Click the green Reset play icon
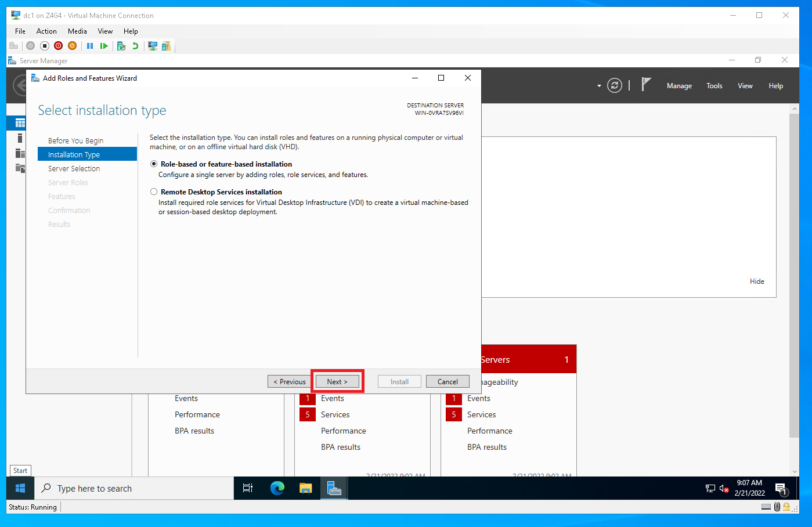The width and height of the screenshot is (812, 527). [x=104, y=46]
